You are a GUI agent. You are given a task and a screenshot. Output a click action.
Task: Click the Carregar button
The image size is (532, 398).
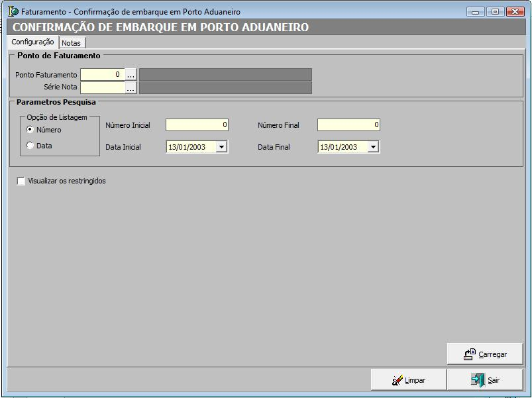coord(485,354)
